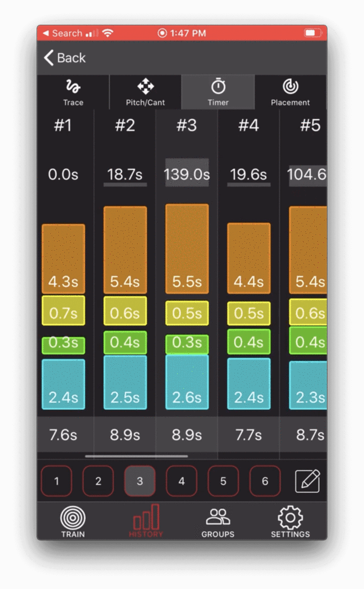Tap the orange bar segment in shot #2

pyautogui.click(x=125, y=249)
